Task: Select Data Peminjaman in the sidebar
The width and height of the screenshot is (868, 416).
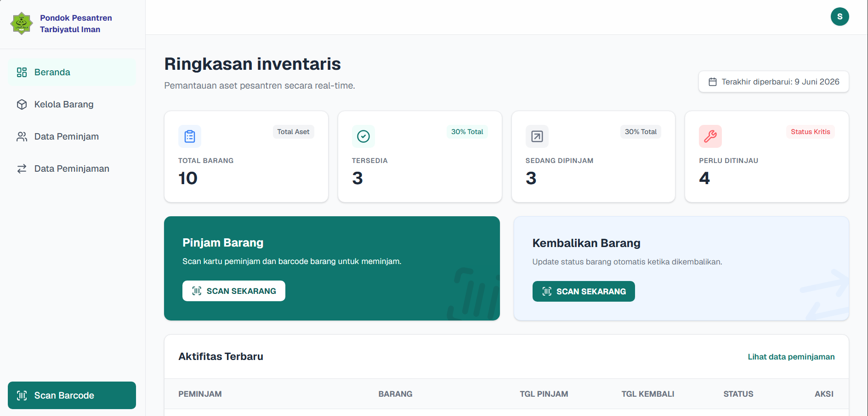Action: coord(72,169)
